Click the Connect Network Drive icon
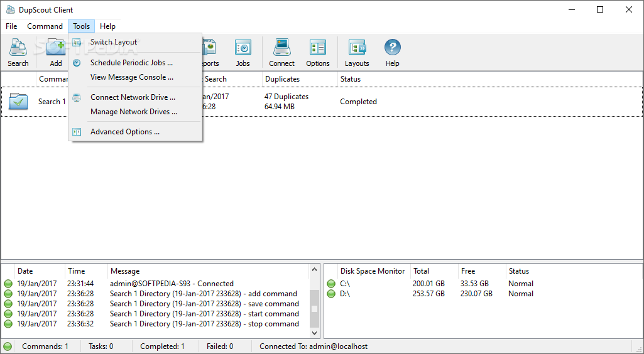 77,98
